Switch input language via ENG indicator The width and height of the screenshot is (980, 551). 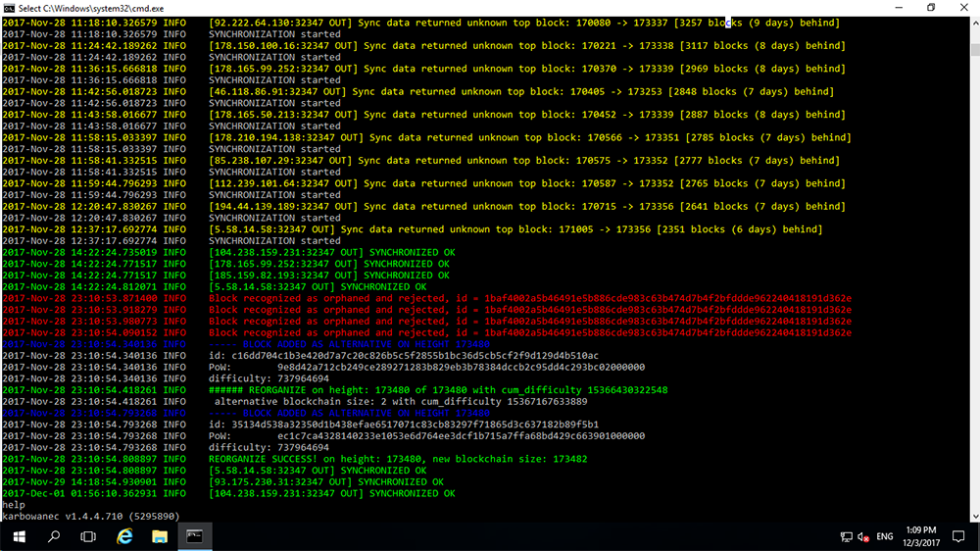[x=885, y=536]
